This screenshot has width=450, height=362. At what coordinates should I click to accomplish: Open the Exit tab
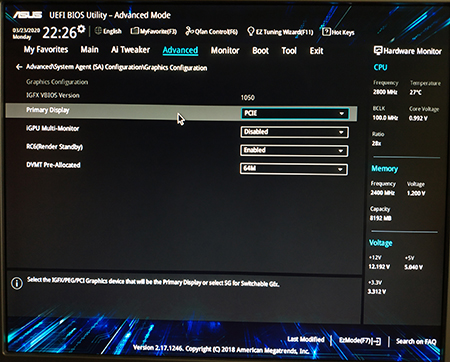(x=316, y=51)
